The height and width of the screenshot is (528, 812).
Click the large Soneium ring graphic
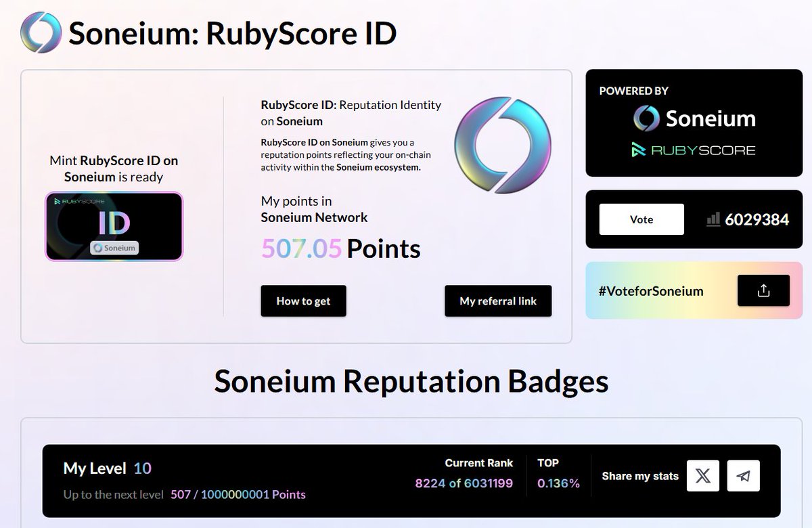point(502,146)
